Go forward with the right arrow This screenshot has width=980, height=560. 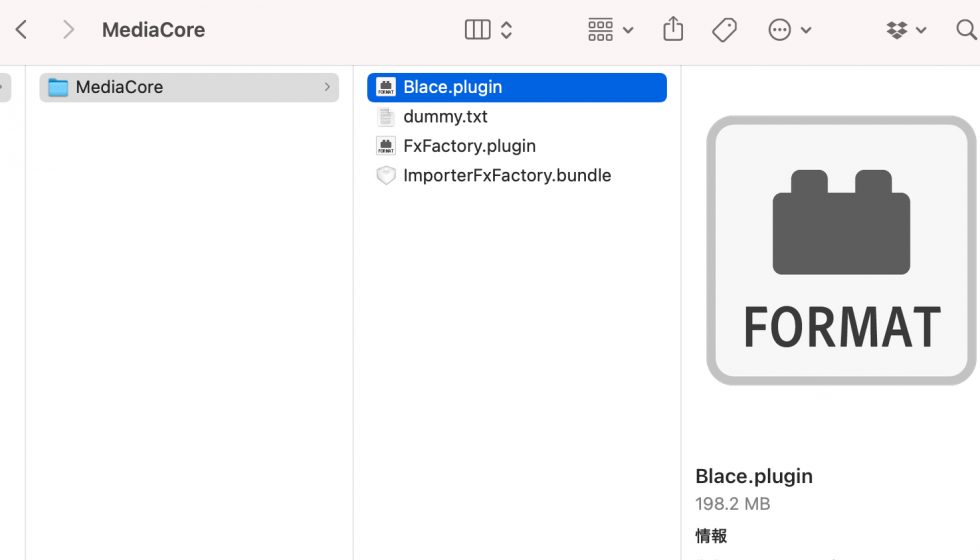coord(68,29)
